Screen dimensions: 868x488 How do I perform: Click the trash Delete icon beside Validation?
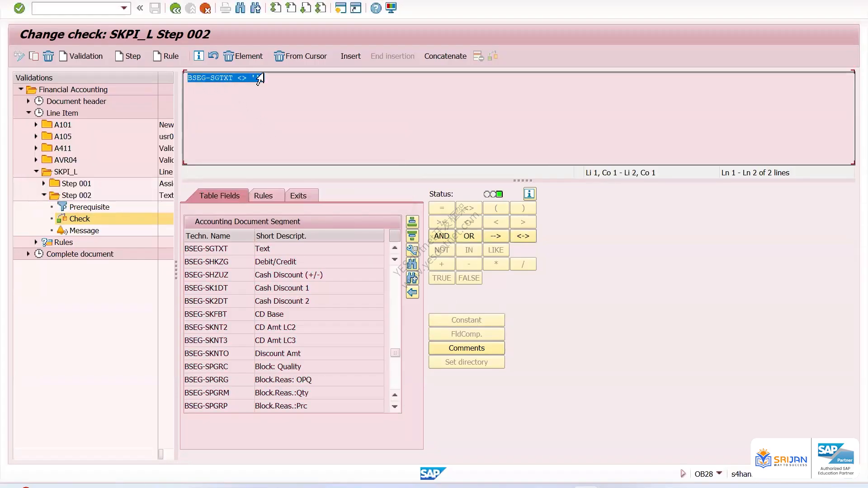(48, 56)
